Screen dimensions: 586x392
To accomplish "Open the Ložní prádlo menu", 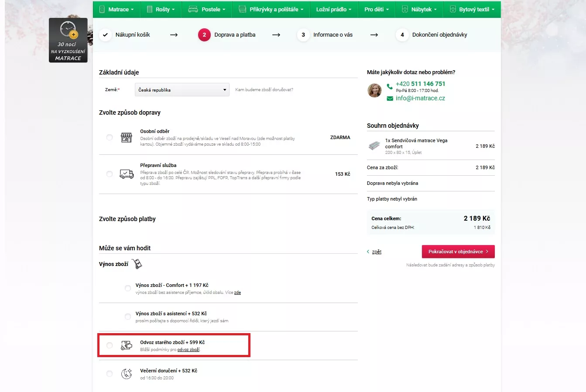I will tap(333, 9).
